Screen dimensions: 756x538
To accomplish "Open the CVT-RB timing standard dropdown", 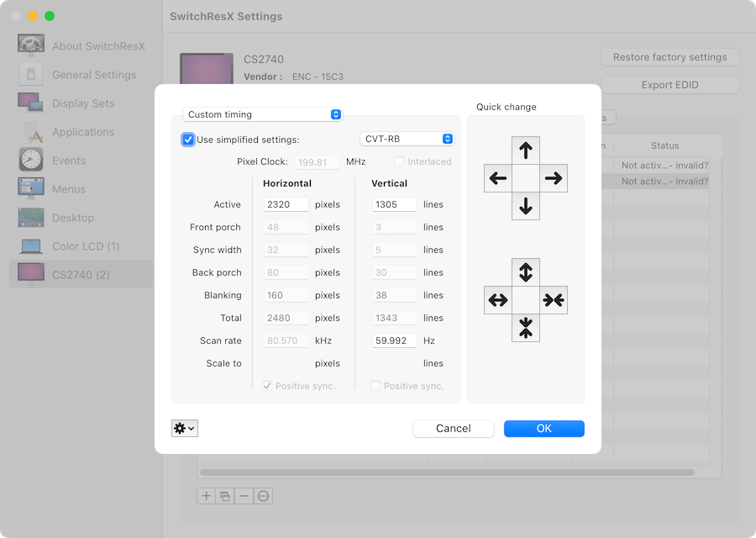I will [407, 139].
